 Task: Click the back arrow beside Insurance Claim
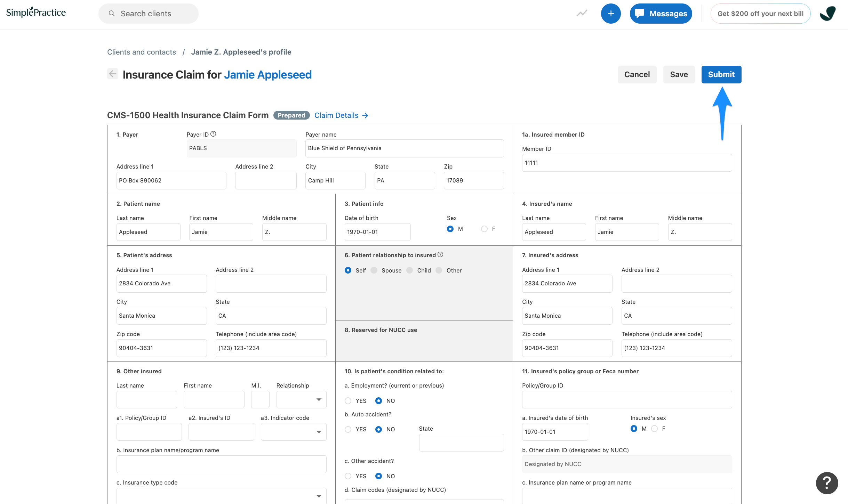click(x=113, y=74)
